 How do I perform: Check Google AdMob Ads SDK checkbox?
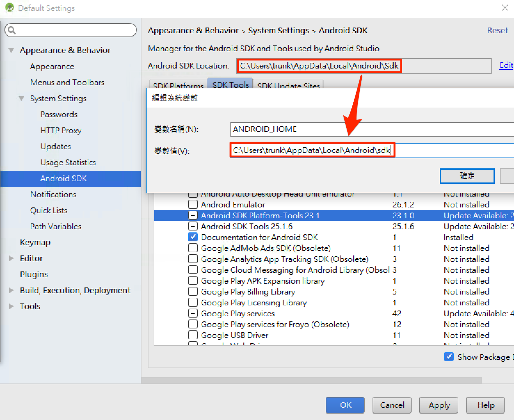coord(193,248)
